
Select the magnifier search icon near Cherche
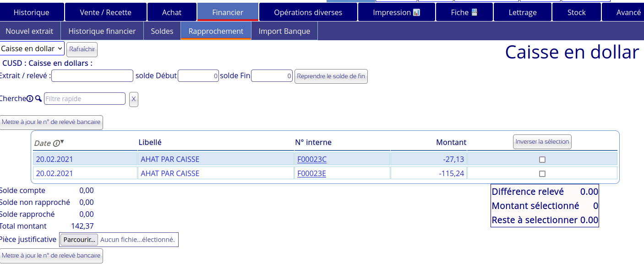click(38, 98)
